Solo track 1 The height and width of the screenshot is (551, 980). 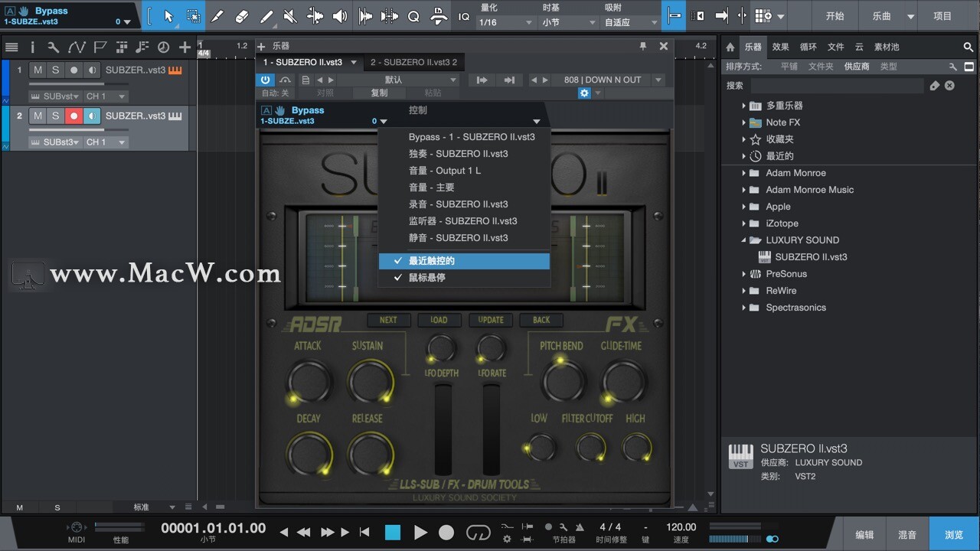pyautogui.click(x=56, y=70)
